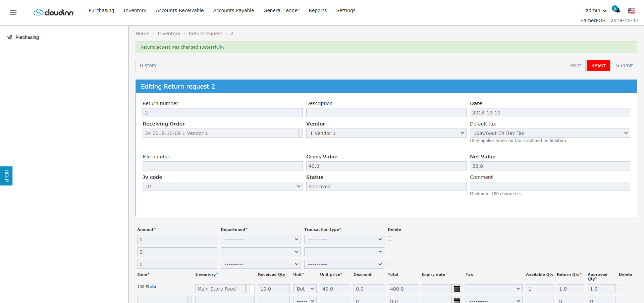Click the Submit button
Screen dimensions: 644x303
624,65
